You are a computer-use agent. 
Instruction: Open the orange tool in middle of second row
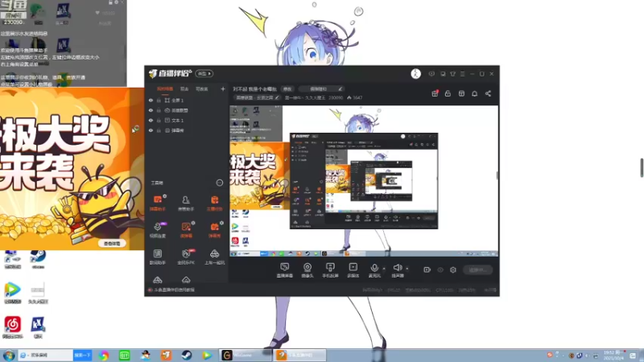click(186, 229)
